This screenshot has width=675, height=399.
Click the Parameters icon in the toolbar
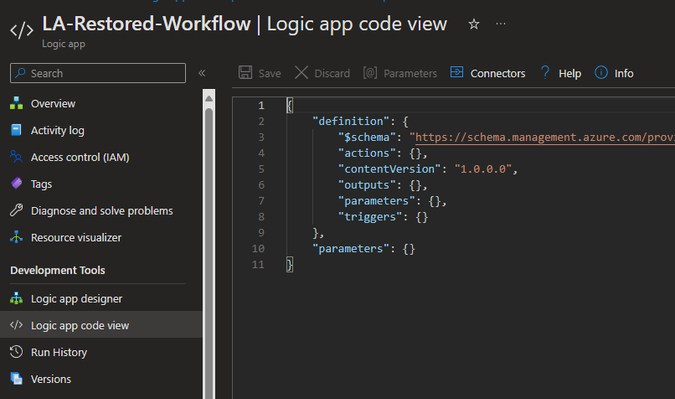pyautogui.click(x=370, y=73)
